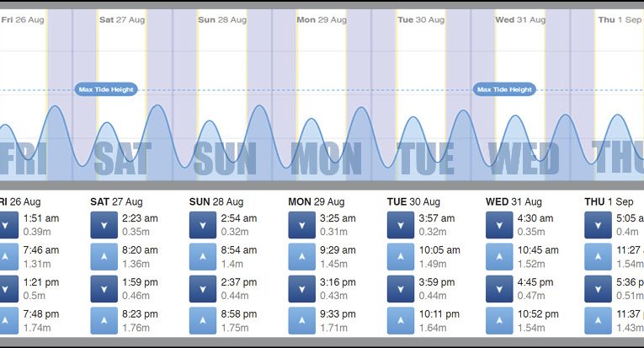
Task: Click the right Max Tide Height badge near Wednesday
Action: 505,89
